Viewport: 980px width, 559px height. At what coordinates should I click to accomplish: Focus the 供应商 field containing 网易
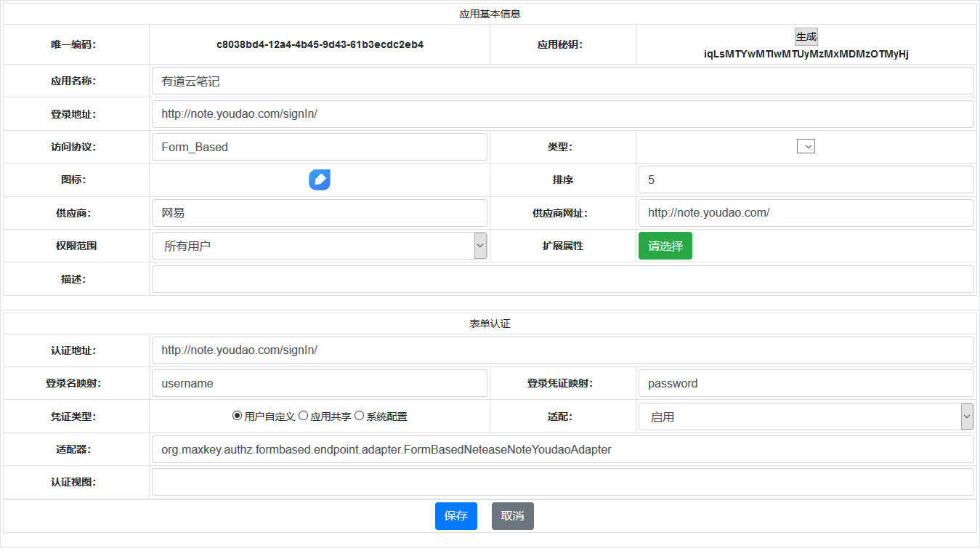point(319,213)
